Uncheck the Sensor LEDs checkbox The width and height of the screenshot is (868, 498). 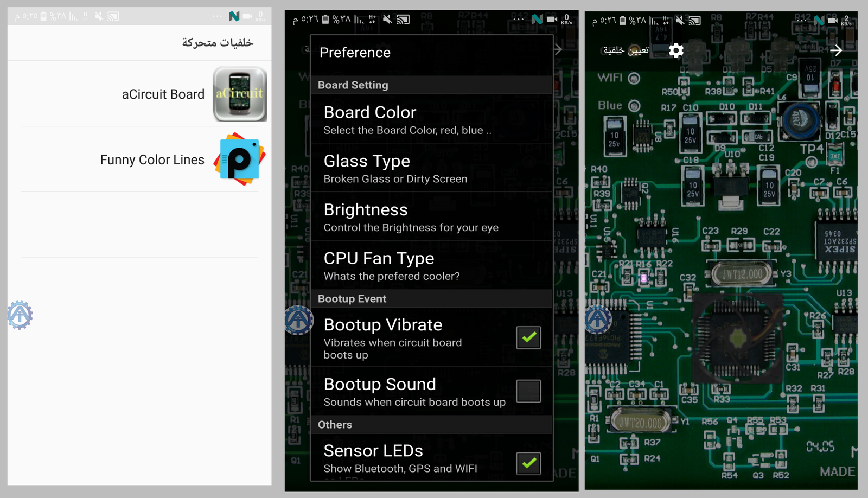pos(528,463)
